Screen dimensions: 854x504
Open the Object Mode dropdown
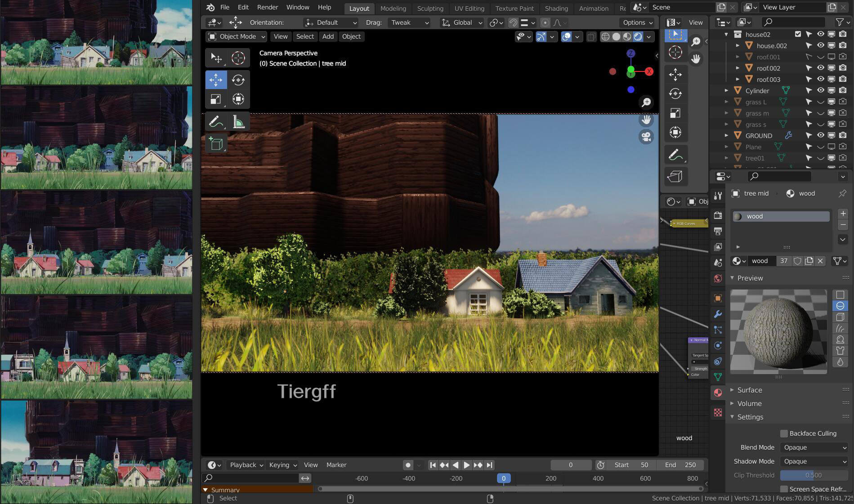[x=237, y=36]
